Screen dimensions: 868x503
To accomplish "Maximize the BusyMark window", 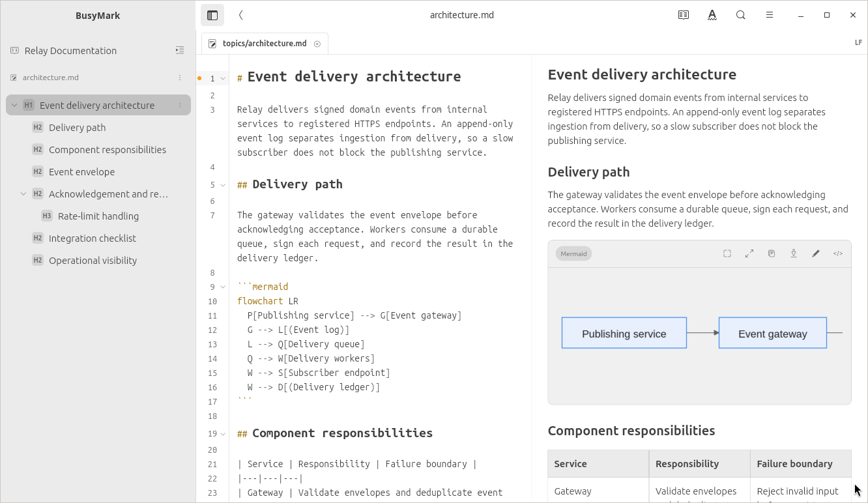I will pyautogui.click(x=827, y=15).
